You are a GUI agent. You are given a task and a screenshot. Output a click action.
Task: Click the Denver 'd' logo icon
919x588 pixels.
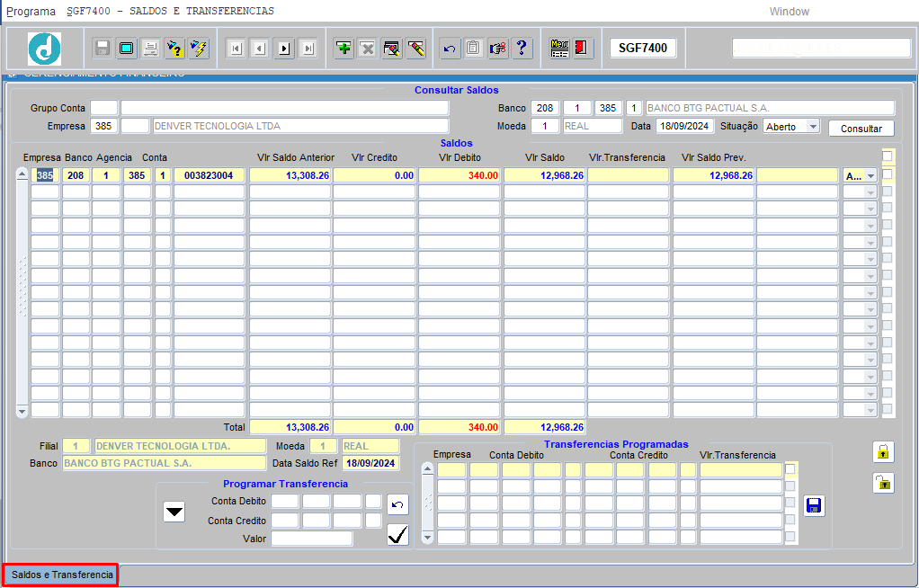(45, 48)
